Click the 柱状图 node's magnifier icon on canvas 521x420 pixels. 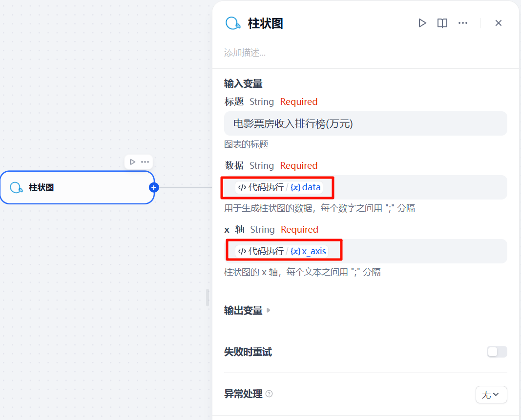click(16, 188)
